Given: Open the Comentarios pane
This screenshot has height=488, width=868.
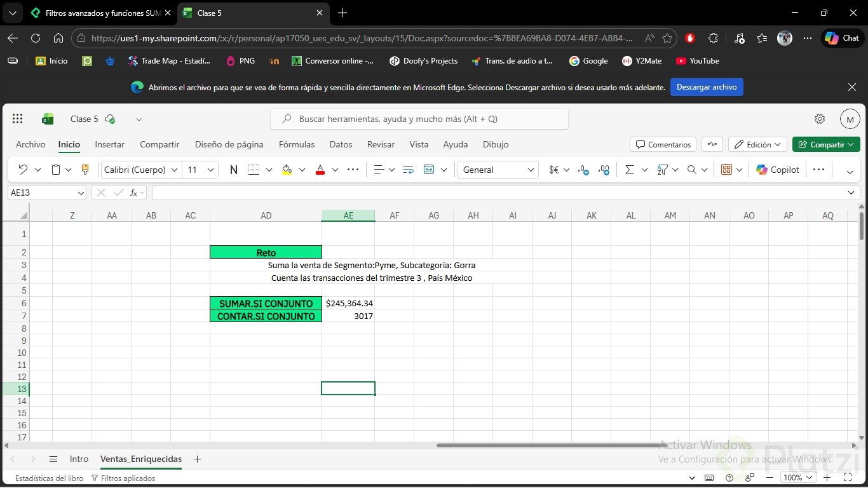Looking at the screenshot, I should [x=663, y=144].
